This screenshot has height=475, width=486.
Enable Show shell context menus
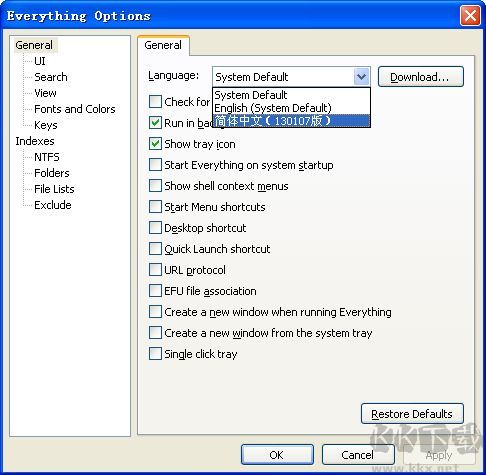[x=155, y=186]
